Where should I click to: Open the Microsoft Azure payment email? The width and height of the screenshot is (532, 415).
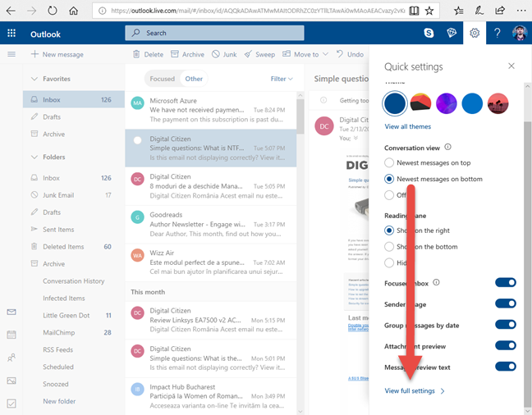click(211, 110)
